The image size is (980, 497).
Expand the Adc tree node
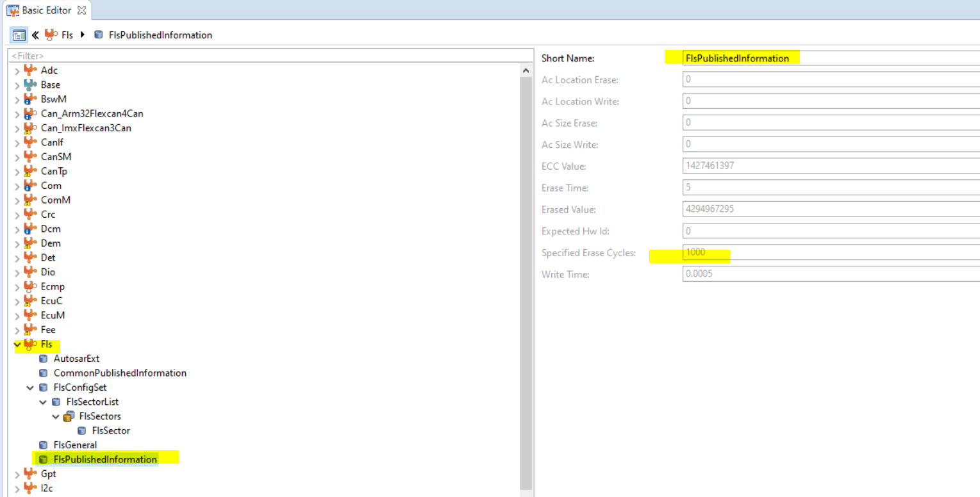click(x=17, y=70)
